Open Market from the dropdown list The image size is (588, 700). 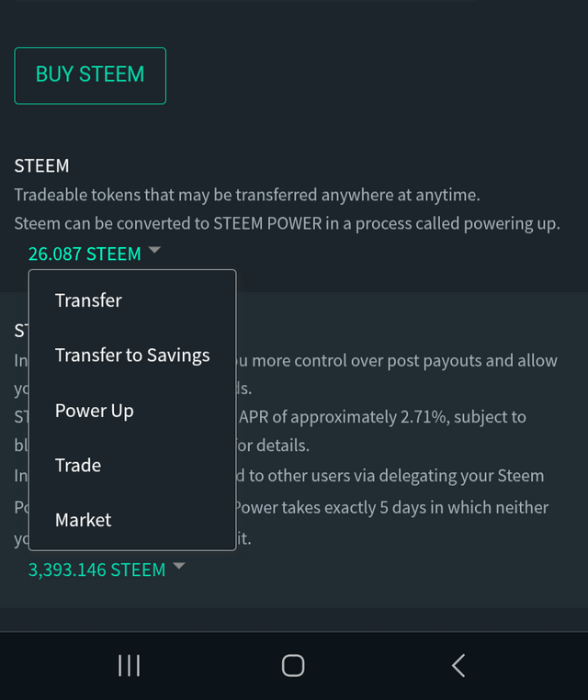83,520
